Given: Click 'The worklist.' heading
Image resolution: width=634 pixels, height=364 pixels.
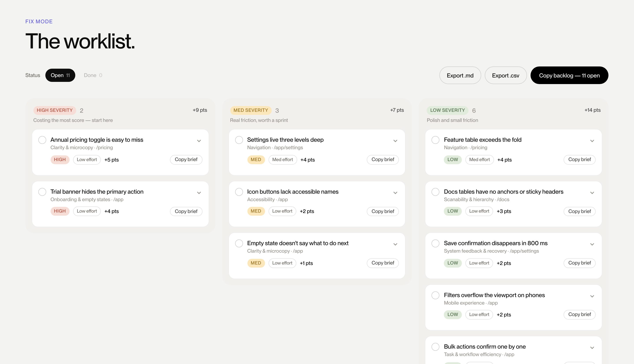Looking at the screenshot, I should [x=80, y=41].
